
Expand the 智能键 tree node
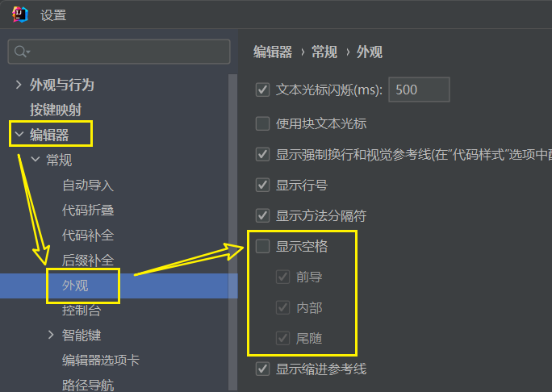[51, 335]
